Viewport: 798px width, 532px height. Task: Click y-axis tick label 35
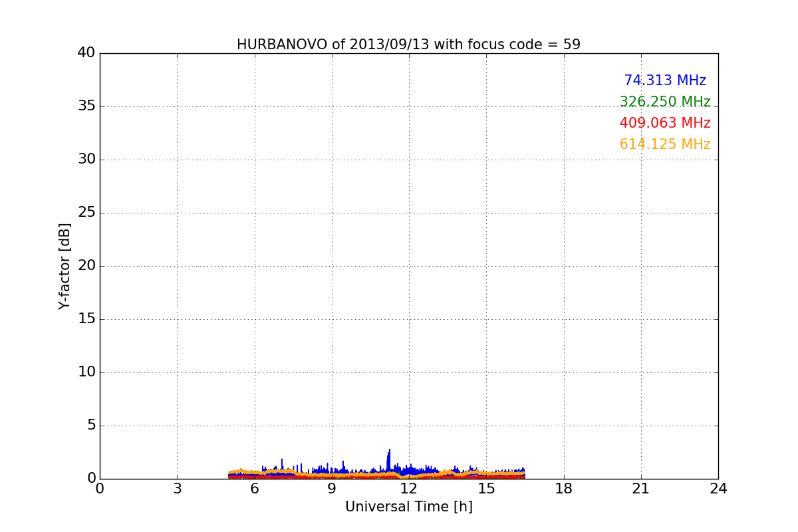pyautogui.click(x=86, y=106)
